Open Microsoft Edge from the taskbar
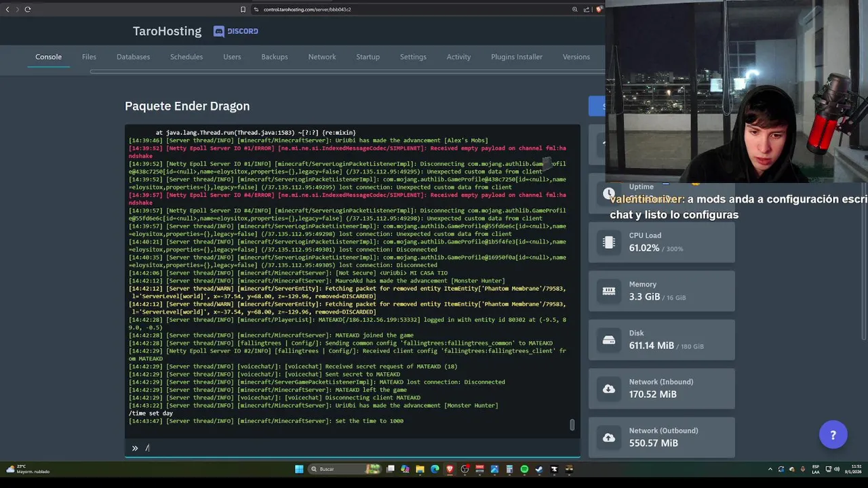The image size is (868, 488). [x=435, y=469]
